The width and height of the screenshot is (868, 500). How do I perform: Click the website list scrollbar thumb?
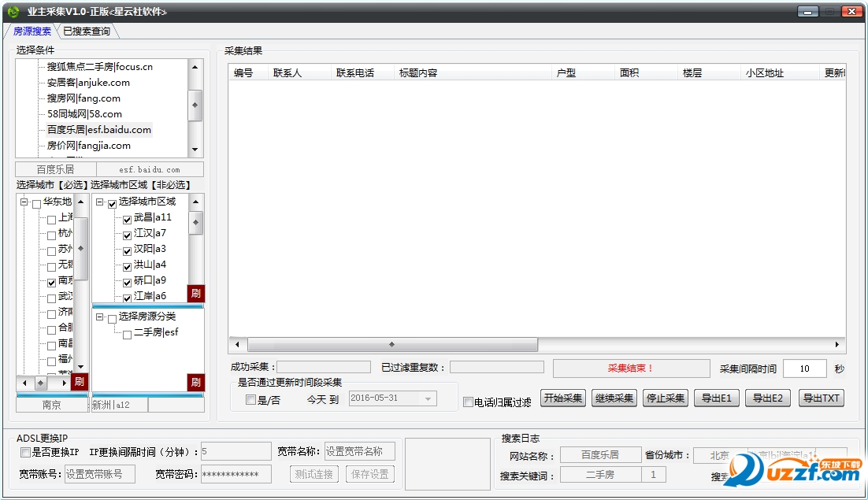195,105
